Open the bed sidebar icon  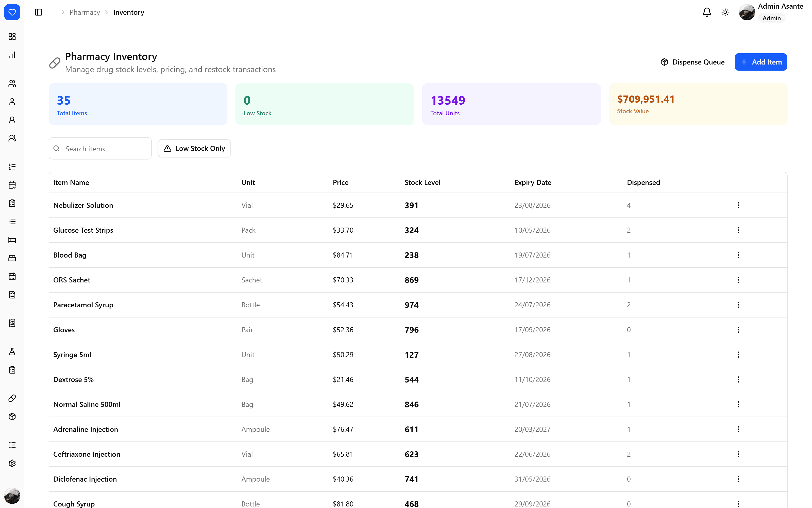12,240
